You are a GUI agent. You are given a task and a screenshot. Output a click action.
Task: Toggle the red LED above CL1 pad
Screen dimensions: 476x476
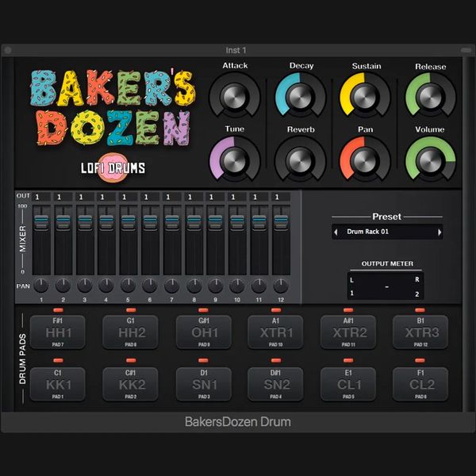click(x=348, y=360)
